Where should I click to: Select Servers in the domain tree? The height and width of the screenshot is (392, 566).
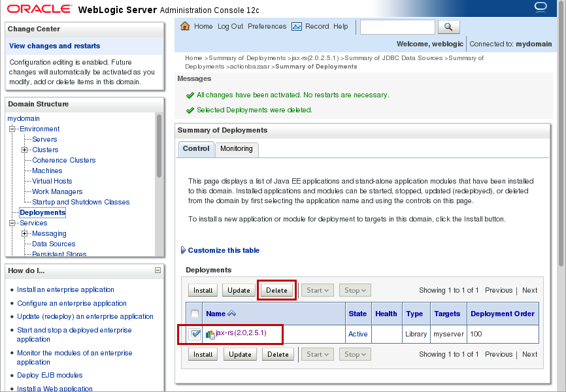pyautogui.click(x=44, y=139)
